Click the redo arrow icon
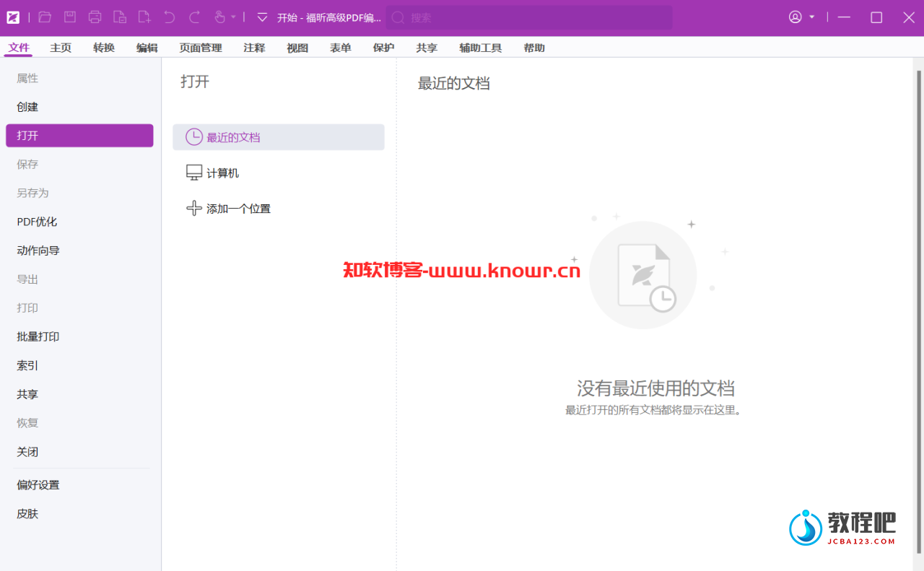This screenshot has width=924, height=571. 195,17
